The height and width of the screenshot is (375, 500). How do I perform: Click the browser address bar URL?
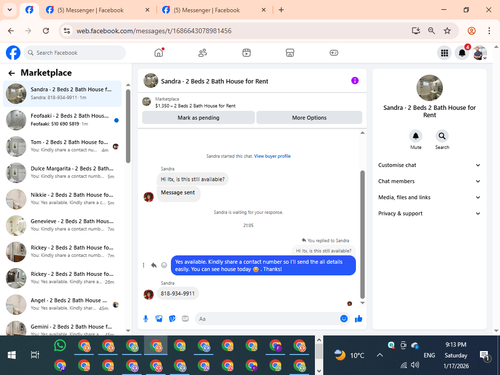click(154, 31)
